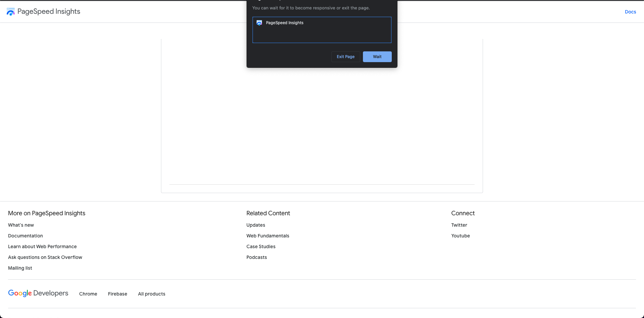The width and height of the screenshot is (644, 318).
Task: Click the PageSpeed Insights speedometer logo
Action: click(10, 11)
